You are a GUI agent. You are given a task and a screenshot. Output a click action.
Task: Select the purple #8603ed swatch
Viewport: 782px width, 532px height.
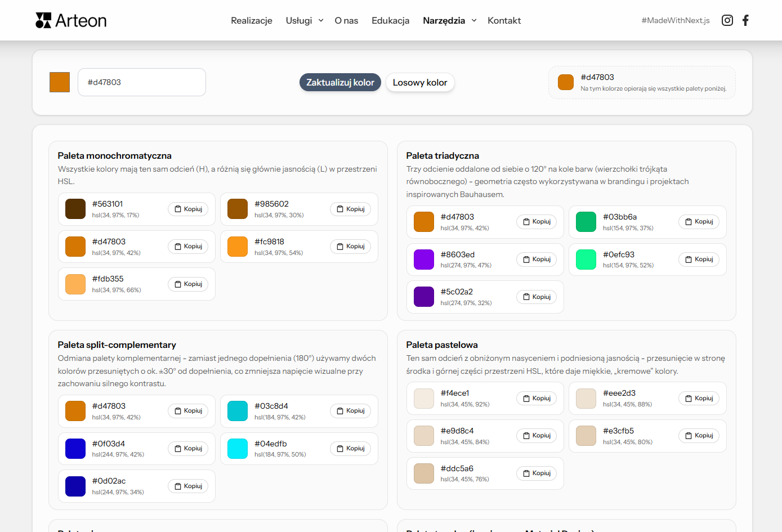[423, 259]
